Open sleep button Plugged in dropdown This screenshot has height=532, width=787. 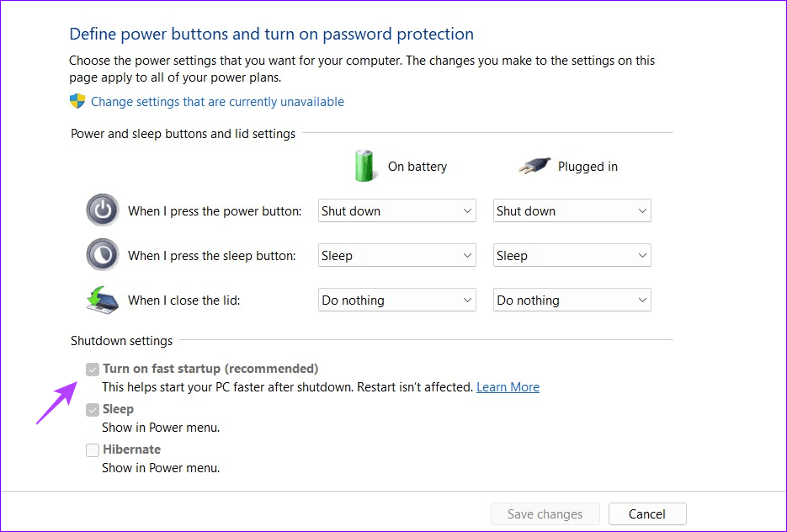pos(572,255)
